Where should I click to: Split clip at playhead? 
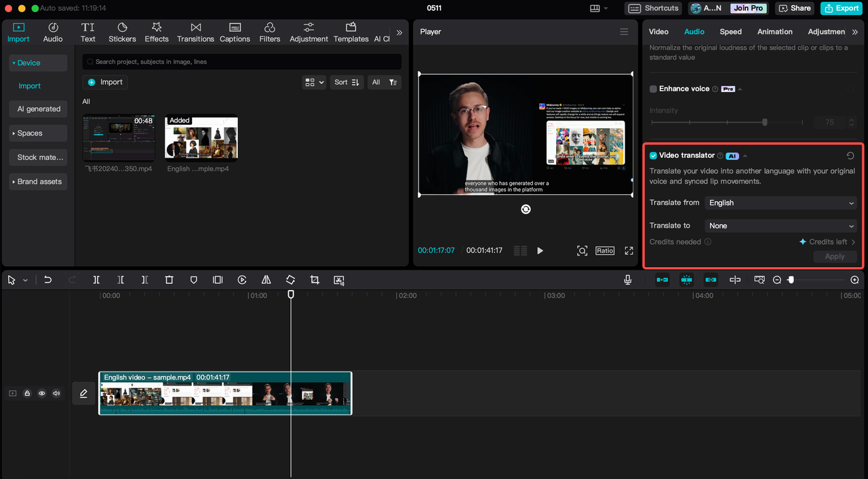pyautogui.click(x=96, y=280)
